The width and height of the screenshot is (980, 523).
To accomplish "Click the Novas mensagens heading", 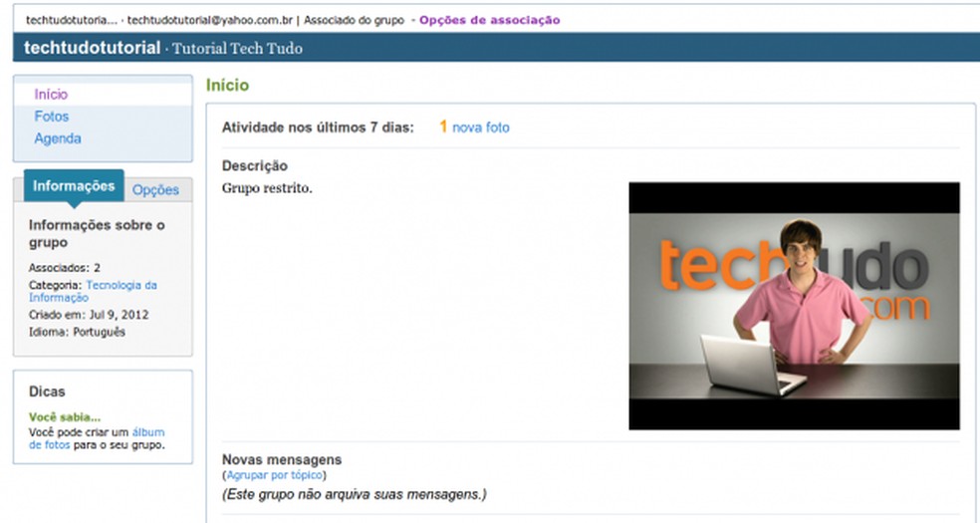I will (x=282, y=460).
